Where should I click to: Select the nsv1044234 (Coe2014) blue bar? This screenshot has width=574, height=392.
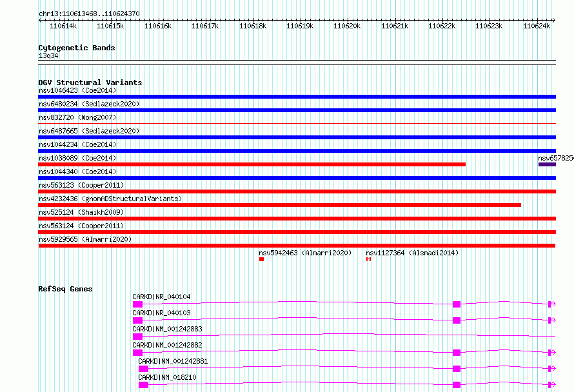click(297, 151)
